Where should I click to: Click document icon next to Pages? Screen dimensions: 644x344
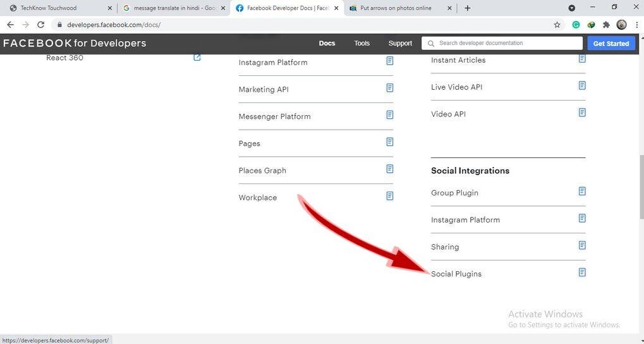pyautogui.click(x=390, y=142)
